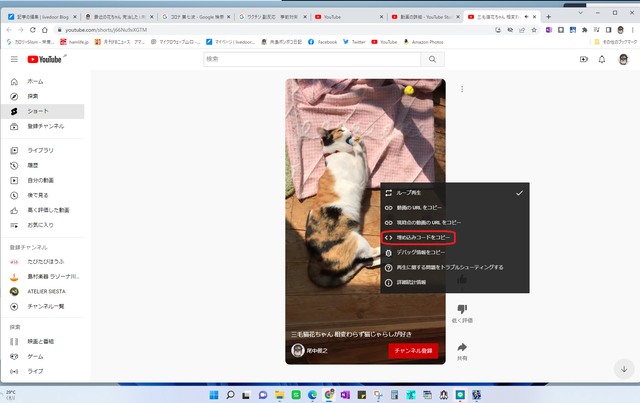Open File Explorer from taskbar
The height and width of the screenshot is (403, 640).
[x=280, y=395]
